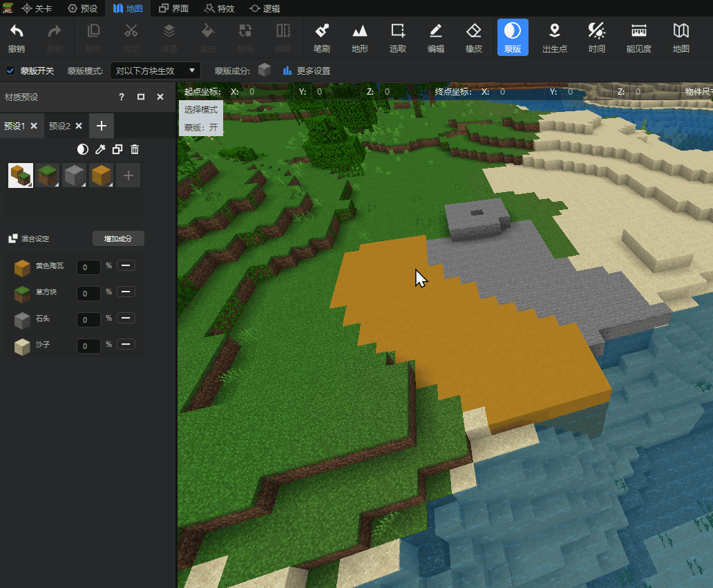Select the mixed blocks material swatch

click(21, 176)
